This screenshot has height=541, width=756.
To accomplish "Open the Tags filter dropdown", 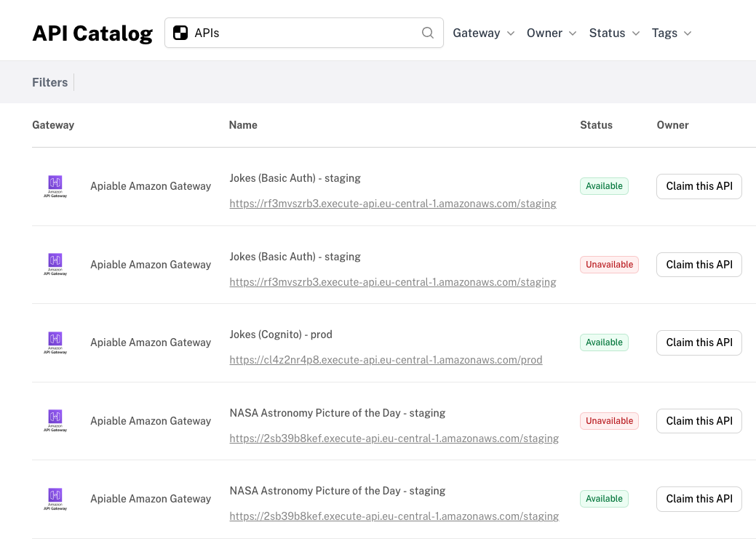I will 671,33.
